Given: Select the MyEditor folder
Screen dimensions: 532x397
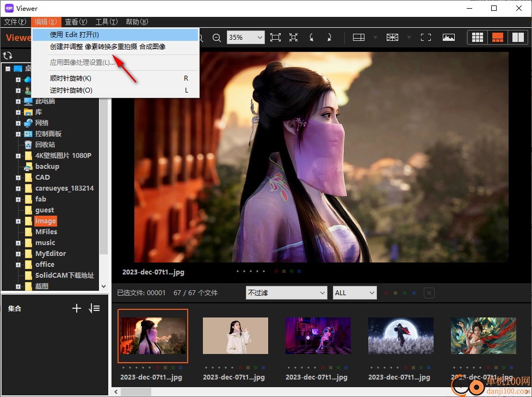Looking at the screenshot, I should tap(51, 254).
